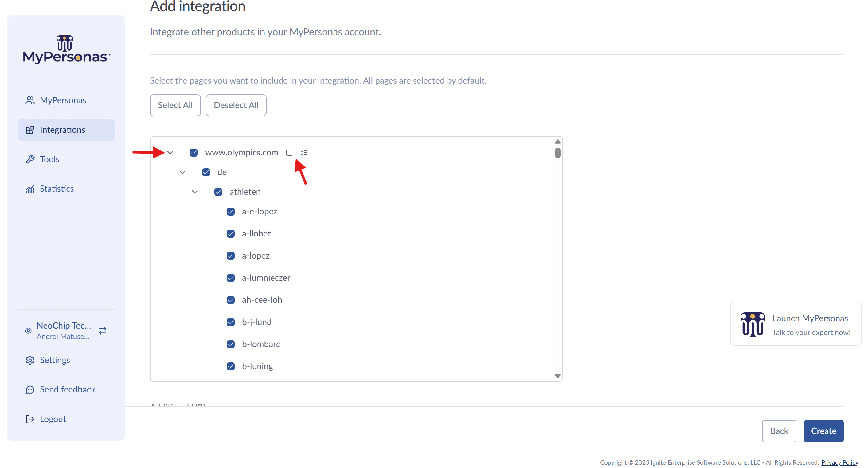Open the Statistics page
This screenshot has width=868, height=468.
coord(66,189)
